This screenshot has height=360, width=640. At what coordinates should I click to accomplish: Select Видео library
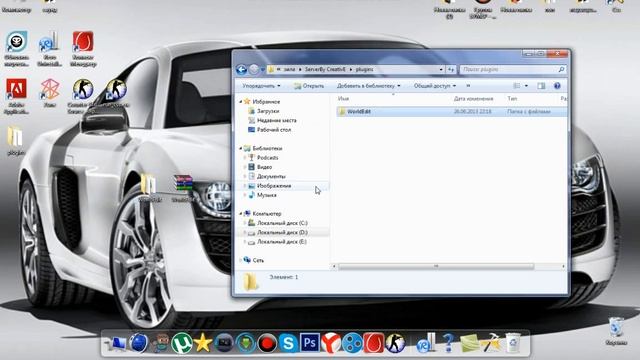pos(264,167)
